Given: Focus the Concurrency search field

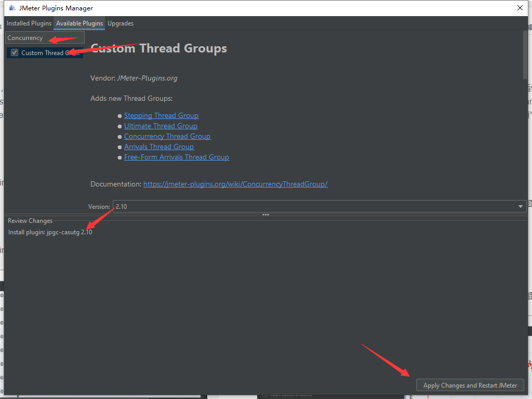Looking at the screenshot, I should click(45, 37).
